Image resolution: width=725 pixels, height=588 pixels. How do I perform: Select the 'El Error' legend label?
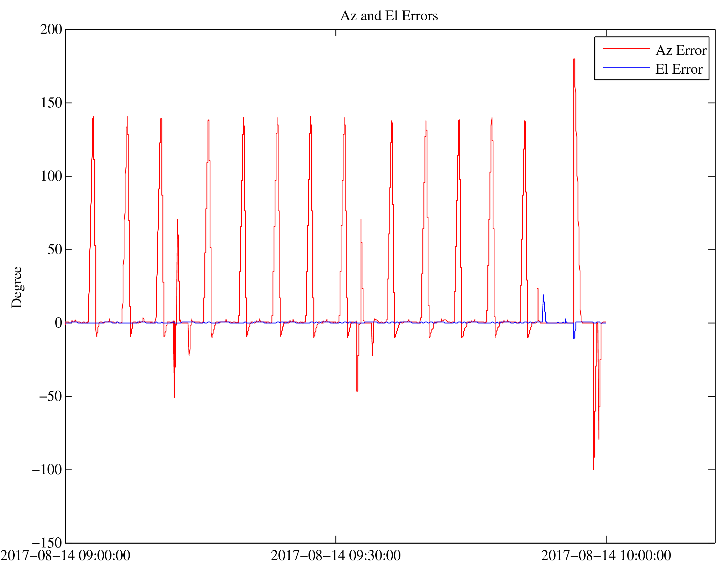(679, 69)
